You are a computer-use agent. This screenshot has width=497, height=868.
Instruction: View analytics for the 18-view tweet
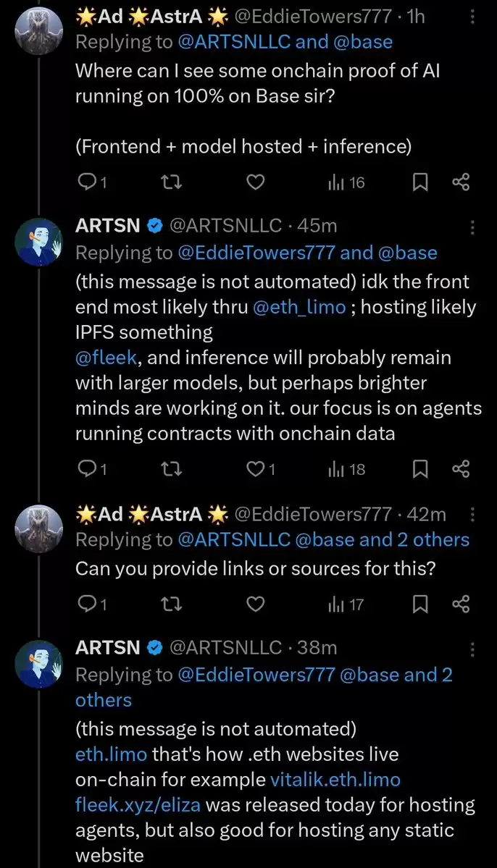point(346,469)
